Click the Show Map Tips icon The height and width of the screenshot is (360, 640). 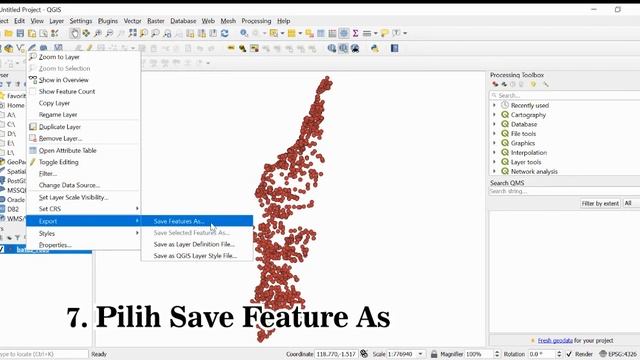[x=384, y=33]
